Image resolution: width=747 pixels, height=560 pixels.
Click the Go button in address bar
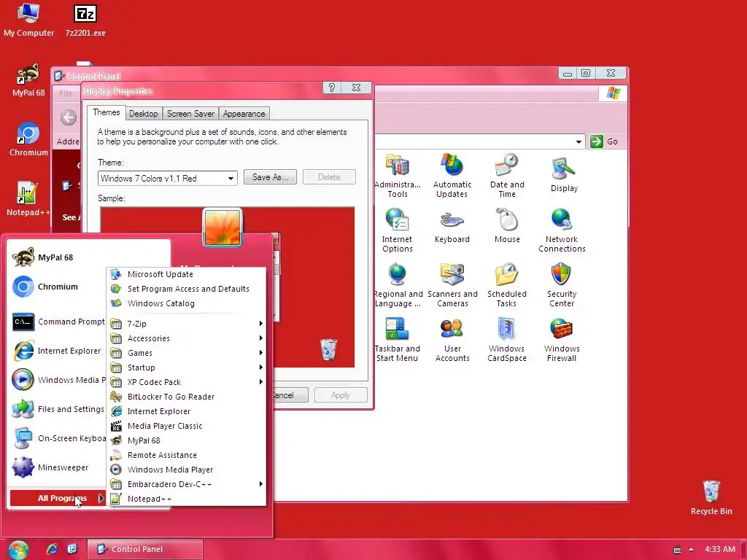click(x=604, y=141)
